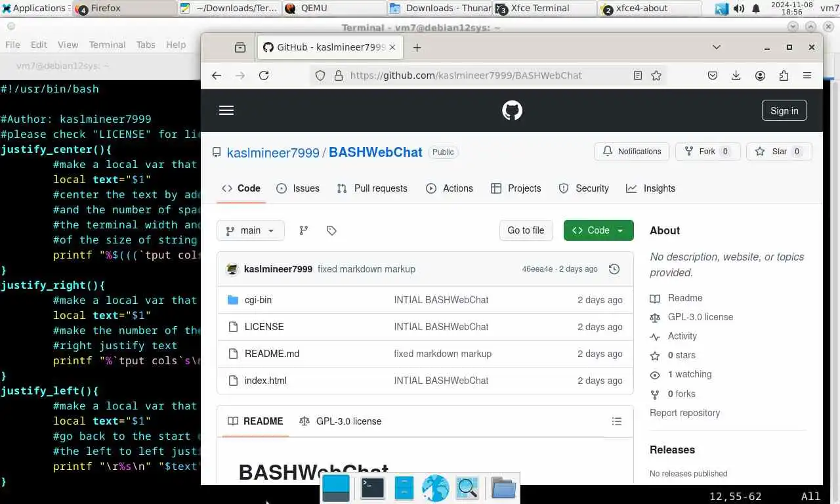Toggle Firefox reader view icon

638,75
